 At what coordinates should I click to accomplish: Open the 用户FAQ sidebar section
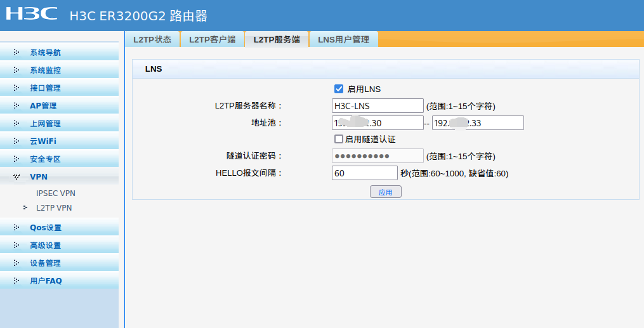59,281
